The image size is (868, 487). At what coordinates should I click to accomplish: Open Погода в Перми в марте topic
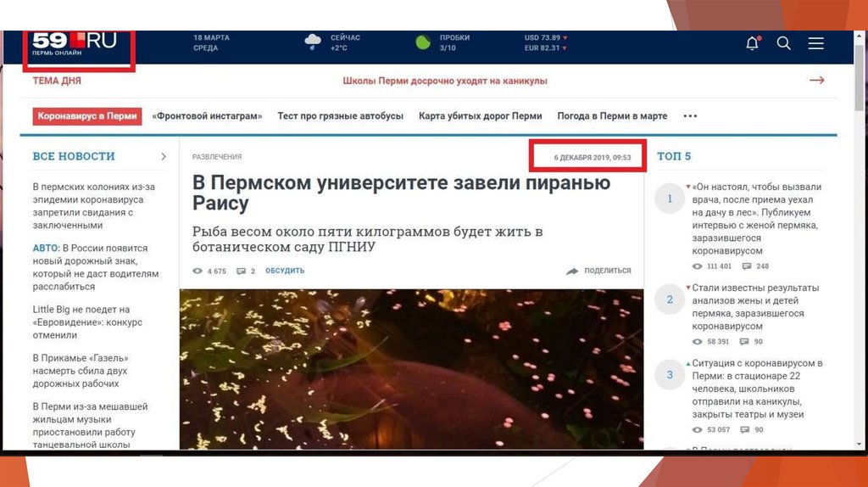point(612,116)
